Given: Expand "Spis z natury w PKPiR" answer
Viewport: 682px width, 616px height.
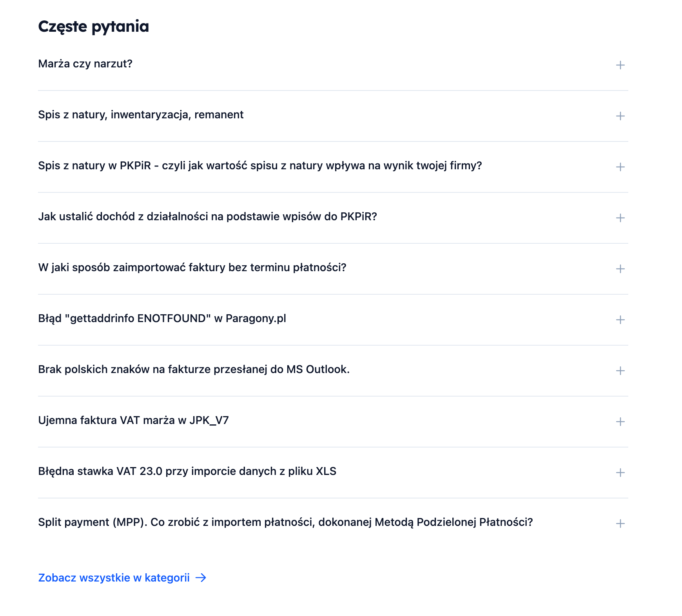Looking at the screenshot, I should pos(620,167).
